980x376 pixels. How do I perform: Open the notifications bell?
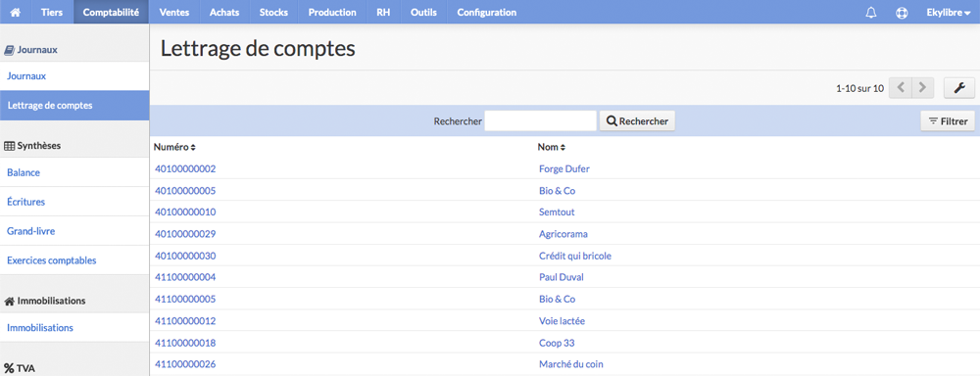[x=870, y=13]
